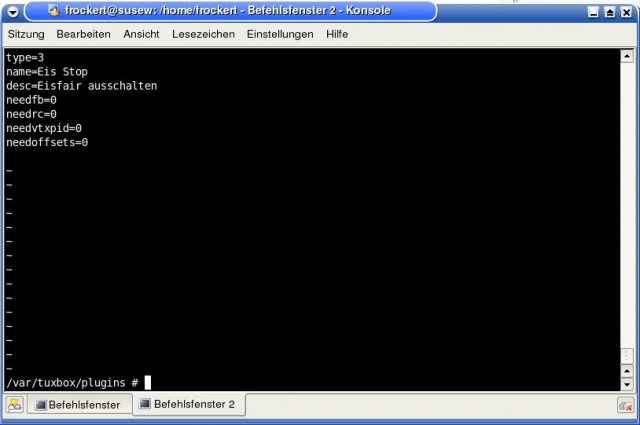Open the Sitzung menu

click(26, 34)
